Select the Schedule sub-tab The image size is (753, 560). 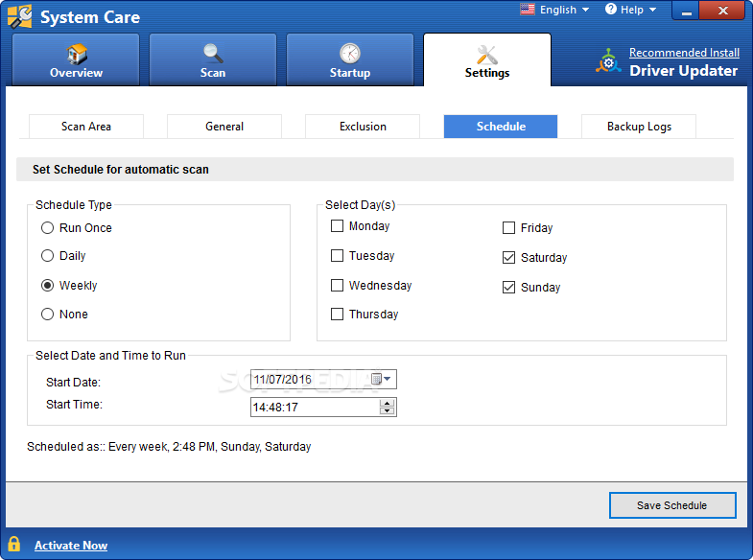pyautogui.click(x=501, y=127)
